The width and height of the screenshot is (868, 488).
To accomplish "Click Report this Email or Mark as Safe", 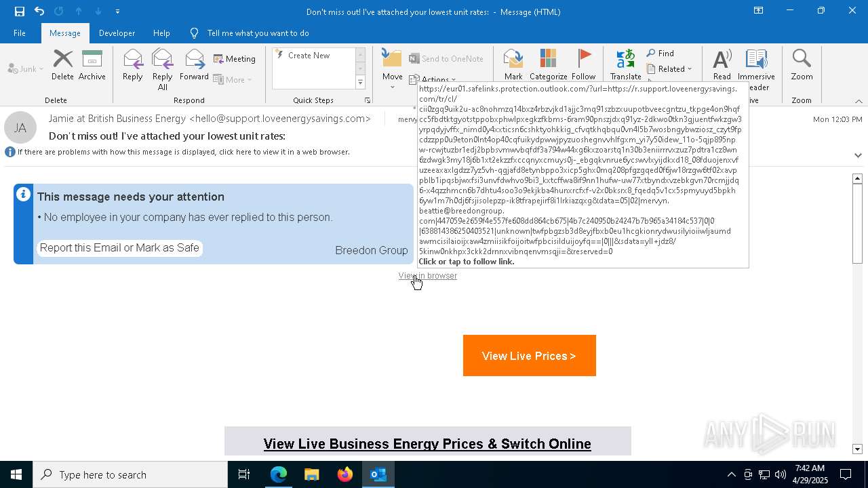I will point(119,248).
